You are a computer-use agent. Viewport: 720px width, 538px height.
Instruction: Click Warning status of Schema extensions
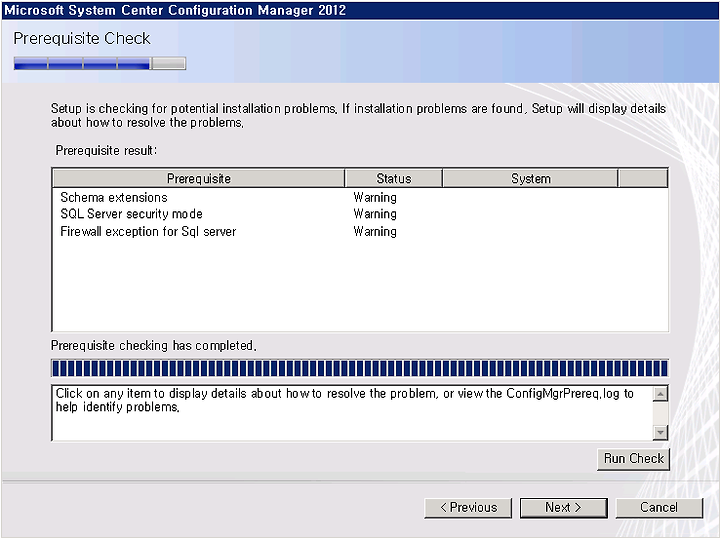click(x=375, y=197)
